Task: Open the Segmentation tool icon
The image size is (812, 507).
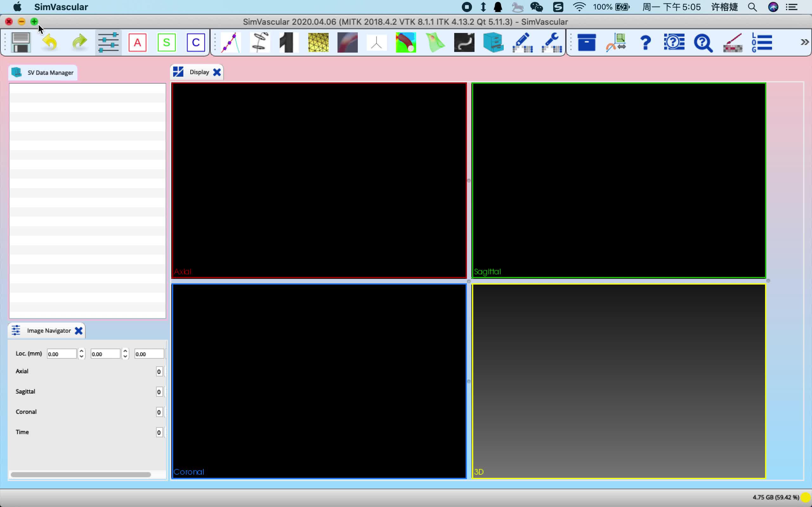Action: pos(260,42)
